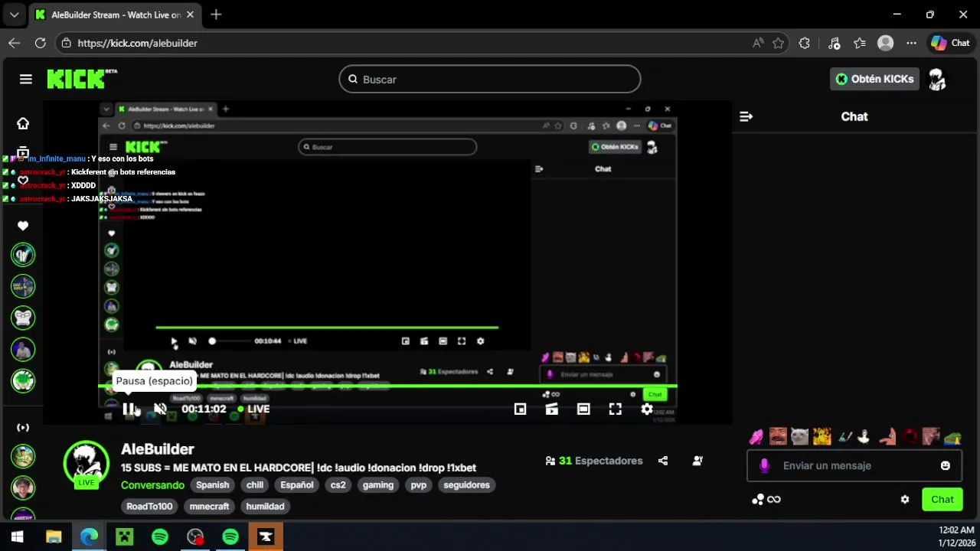Click the im_infinite_manu chat username
Screen dimensions: 980x551
point(57,158)
